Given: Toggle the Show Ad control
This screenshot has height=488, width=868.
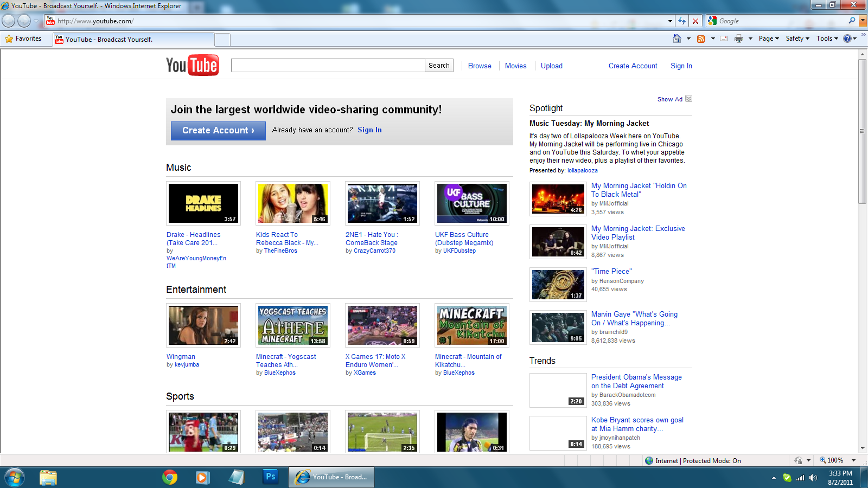Looking at the screenshot, I should [x=674, y=99].
